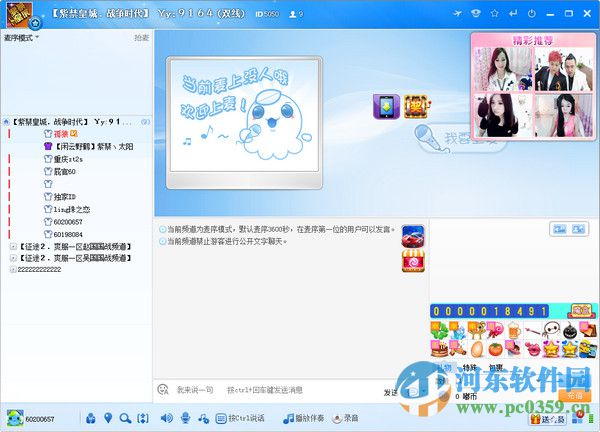Click the grab-mic text button
The width and height of the screenshot is (600, 432).
tap(142, 38)
